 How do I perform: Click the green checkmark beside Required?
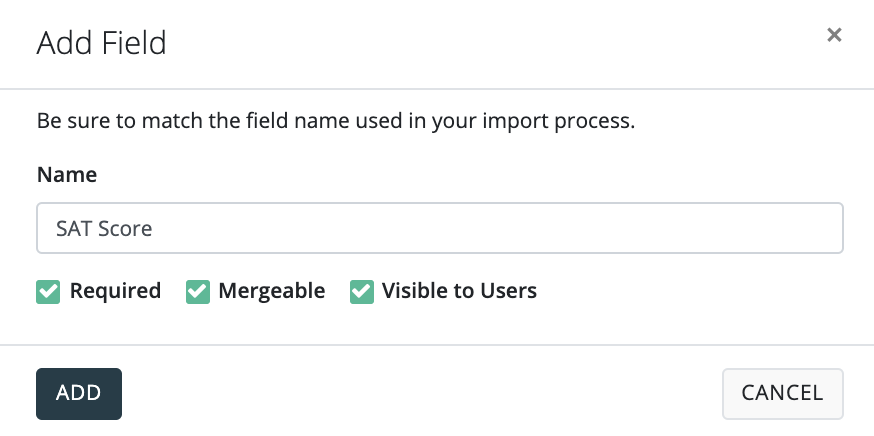click(48, 291)
